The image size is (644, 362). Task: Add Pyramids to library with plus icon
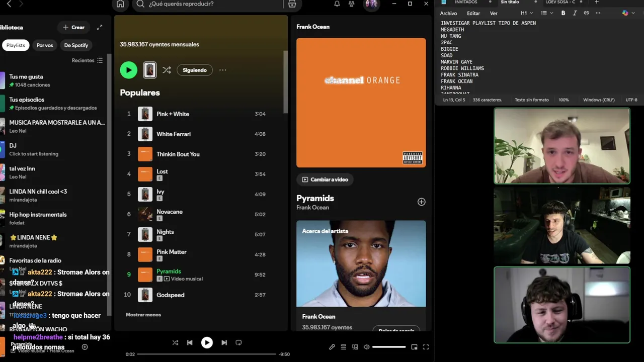421,202
